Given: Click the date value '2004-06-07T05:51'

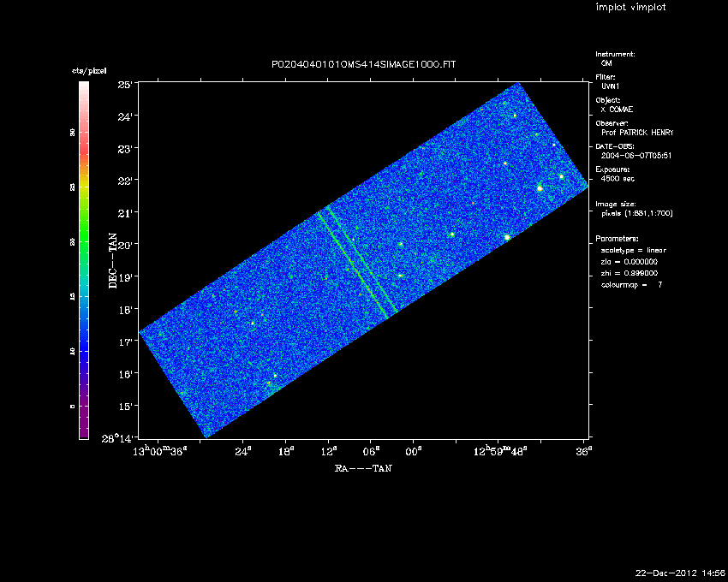Looking at the screenshot, I should (636, 156).
